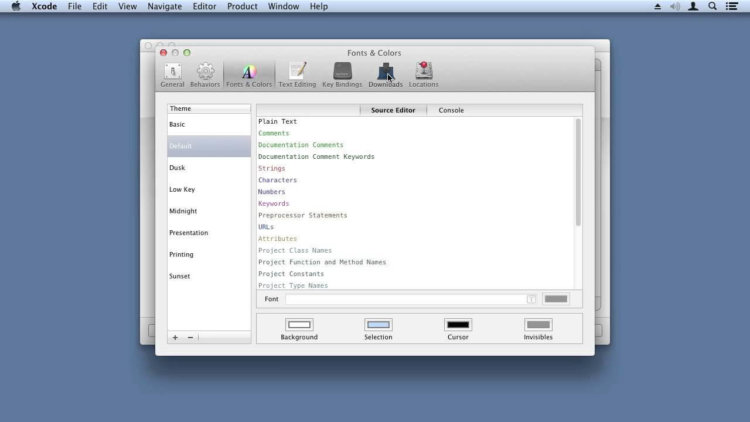Open the Product menu
This screenshot has height=422, width=750.
[242, 6]
